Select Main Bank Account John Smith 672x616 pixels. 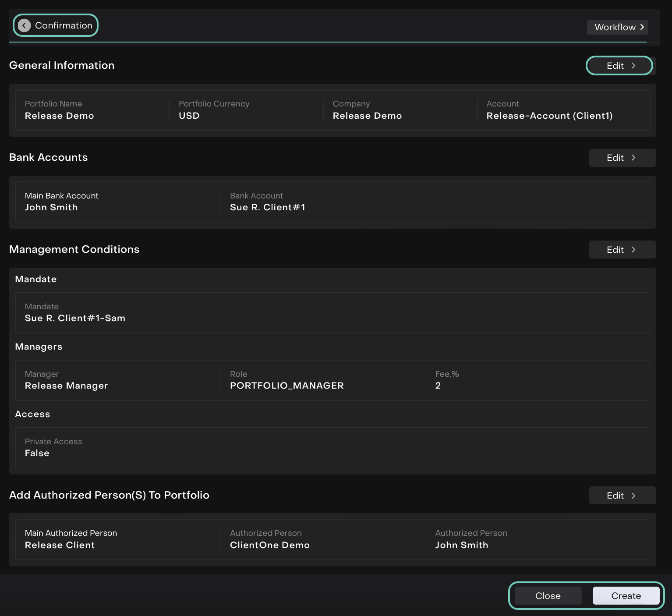(x=51, y=207)
